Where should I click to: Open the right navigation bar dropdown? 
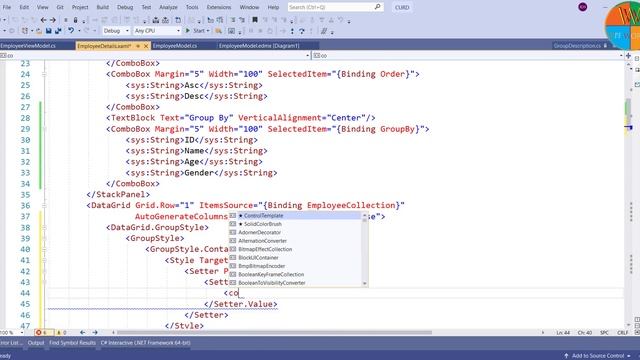click(621, 56)
